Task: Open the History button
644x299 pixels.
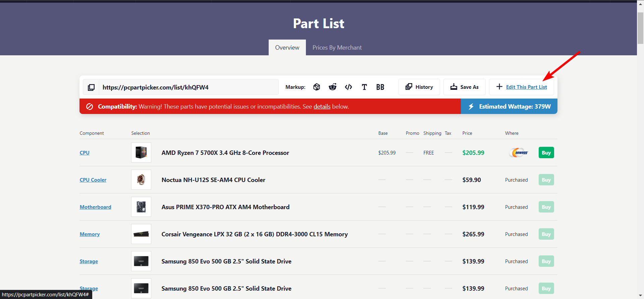Action: [419, 87]
